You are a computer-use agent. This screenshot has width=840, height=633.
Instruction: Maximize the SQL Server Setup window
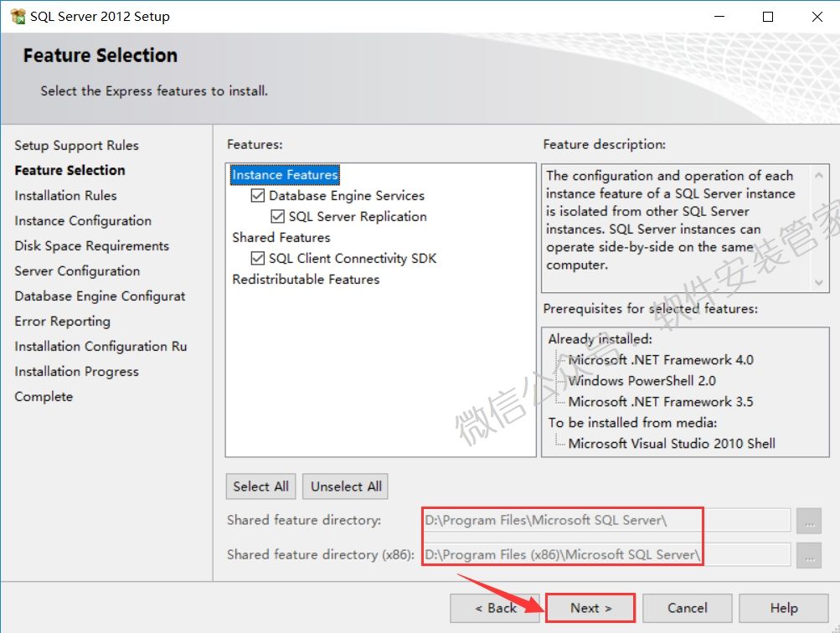pyautogui.click(x=768, y=17)
